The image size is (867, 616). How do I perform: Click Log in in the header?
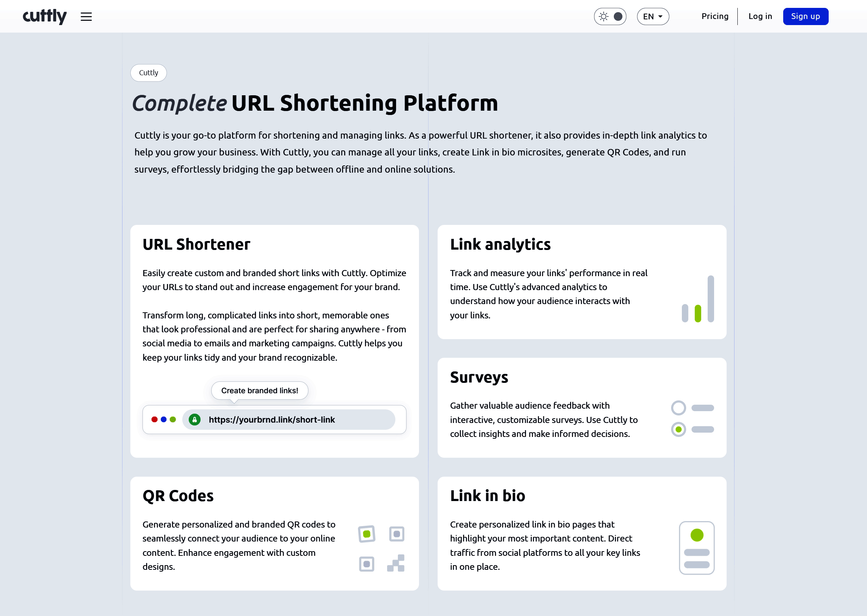coord(760,16)
